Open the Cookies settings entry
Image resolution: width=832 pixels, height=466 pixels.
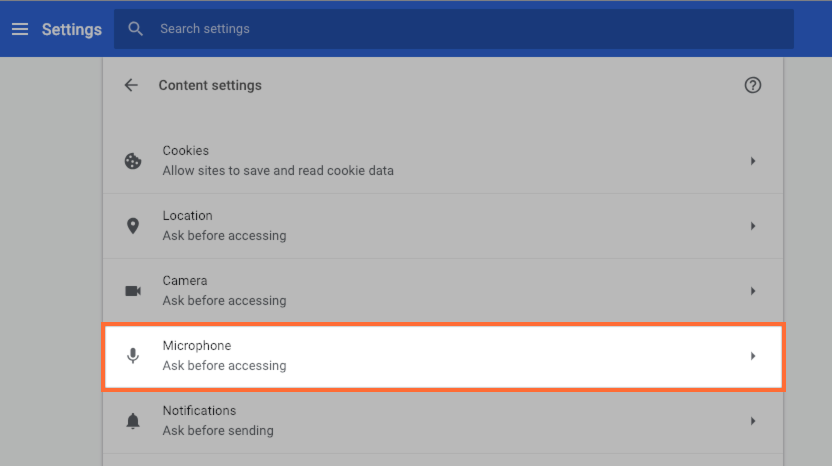click(x=186, y=151)
